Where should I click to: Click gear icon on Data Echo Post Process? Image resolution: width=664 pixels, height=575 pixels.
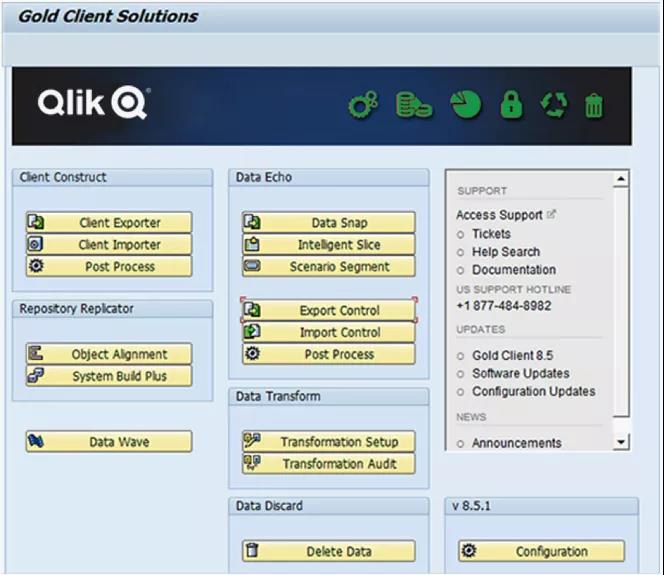[252, 353]
